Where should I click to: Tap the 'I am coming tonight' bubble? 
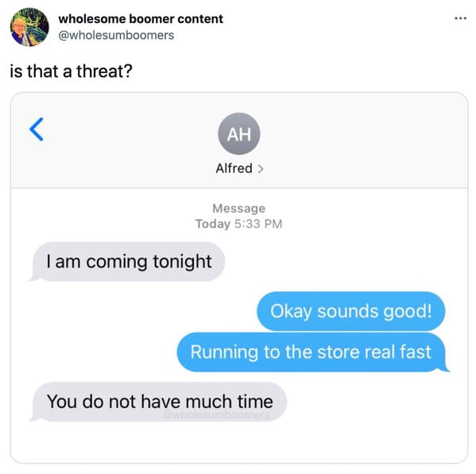(129, 262)
